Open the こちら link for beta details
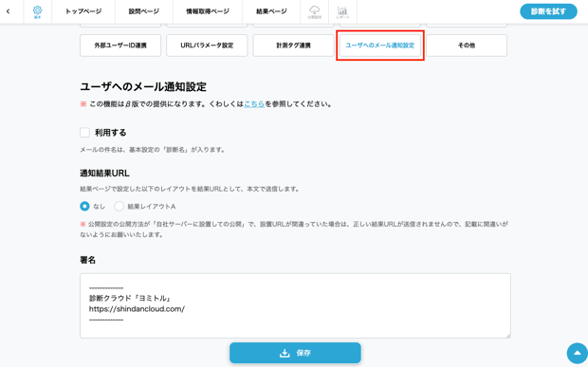Image resolution: width=588 pixels, height=367 pixels. coord(254,103)
